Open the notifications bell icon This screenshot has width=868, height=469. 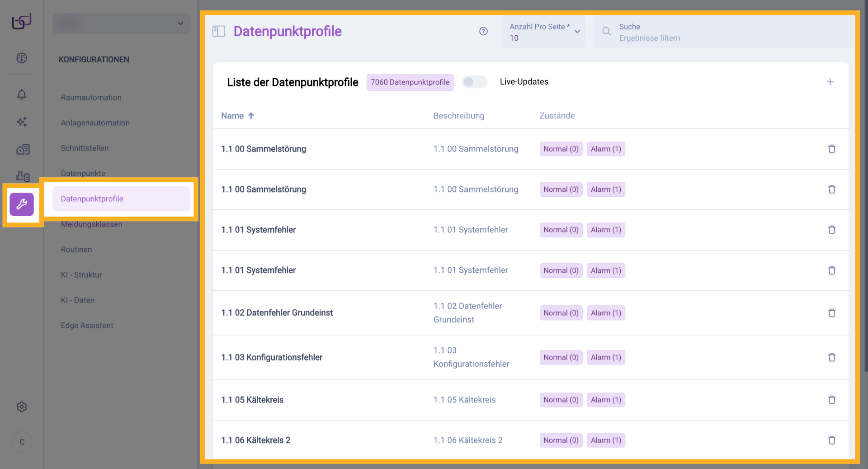(21, 95)
